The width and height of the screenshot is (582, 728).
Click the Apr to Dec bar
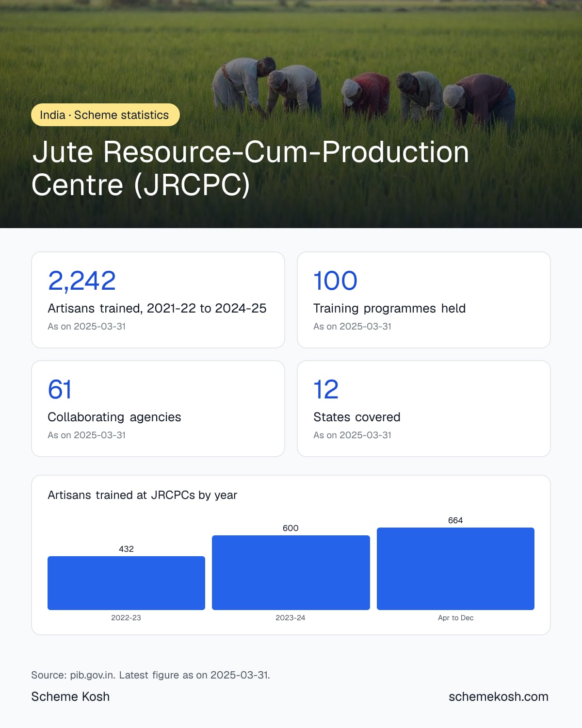[x=455, y=569]
